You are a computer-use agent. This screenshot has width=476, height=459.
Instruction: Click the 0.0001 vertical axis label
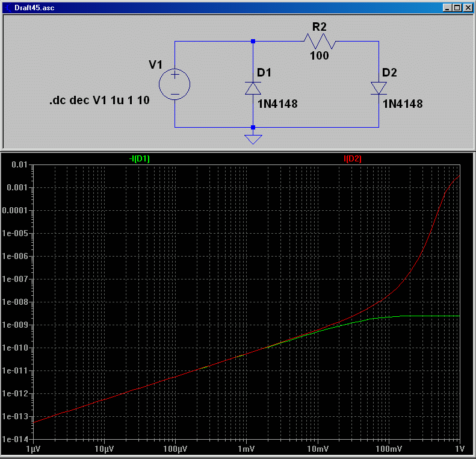[15, 210]
